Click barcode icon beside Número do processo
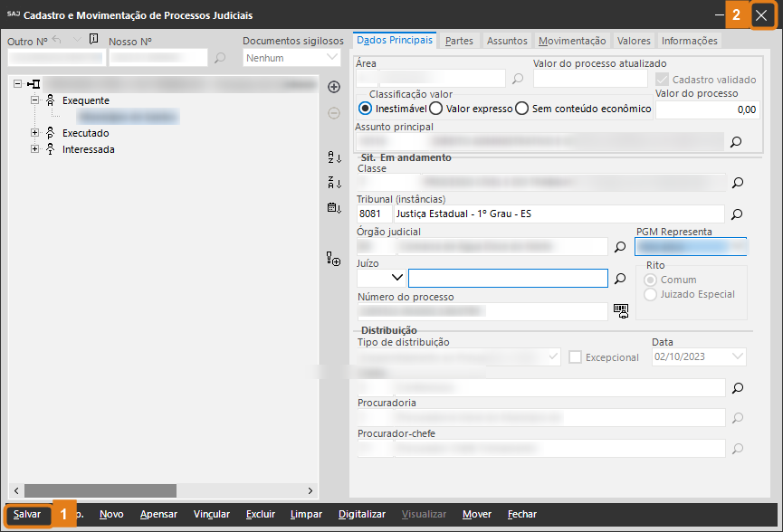This screenshot has height=532, width=783. [621, 310]
